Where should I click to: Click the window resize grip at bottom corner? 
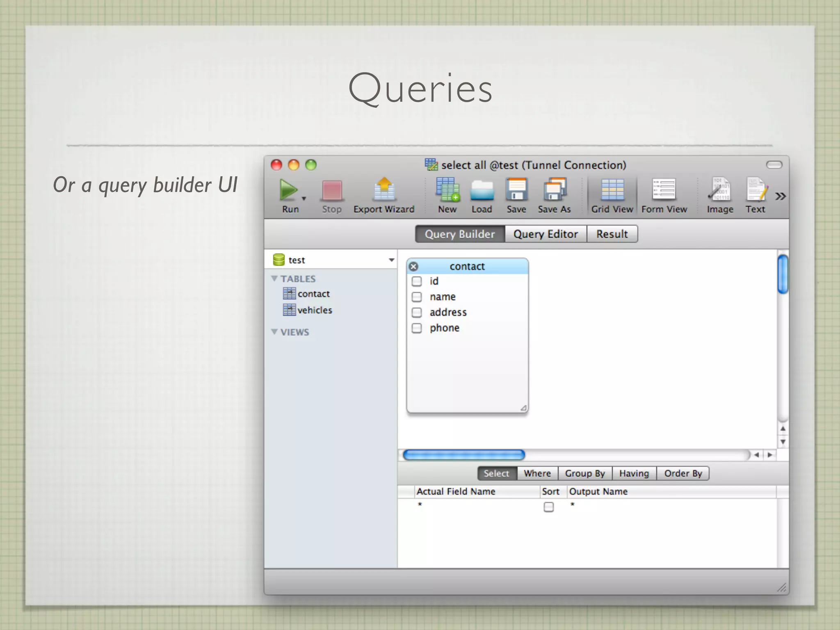pyautogui.click(x=782, y=588)
